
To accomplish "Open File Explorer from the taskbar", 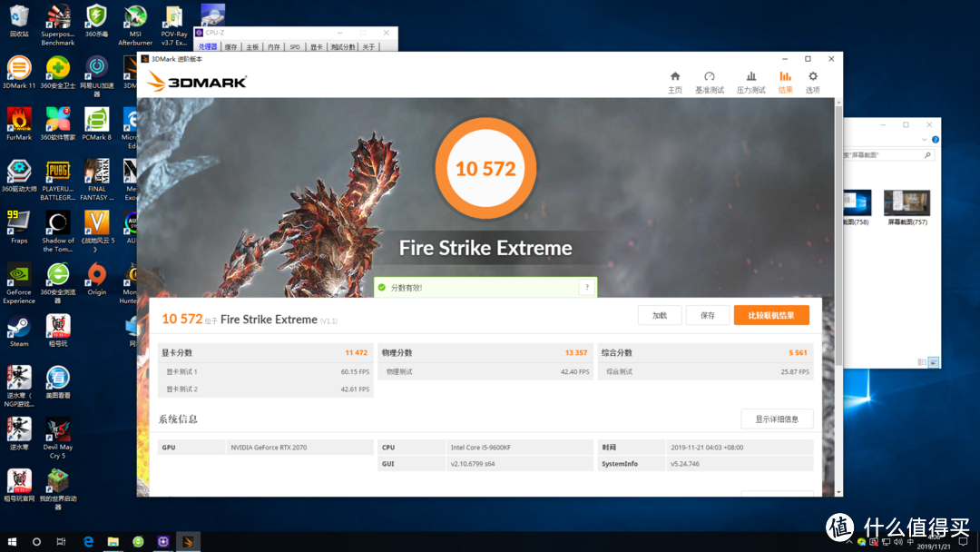I will point(113,542).
